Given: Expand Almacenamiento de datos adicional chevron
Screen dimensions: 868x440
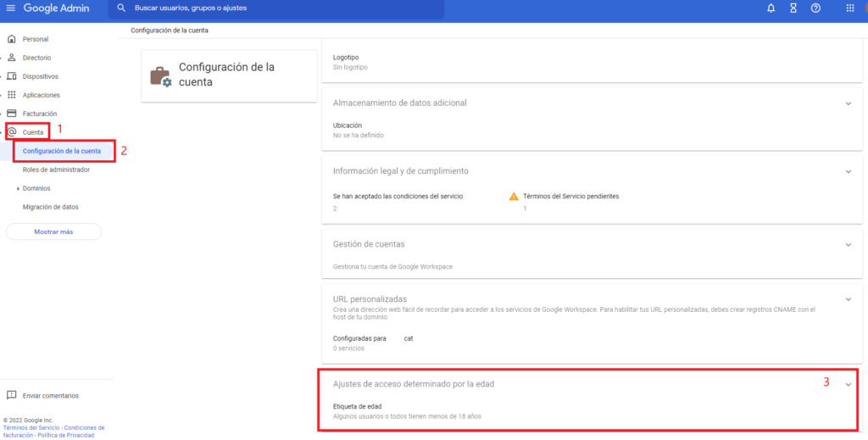Looking at the screenshot, I should (848, 103).
